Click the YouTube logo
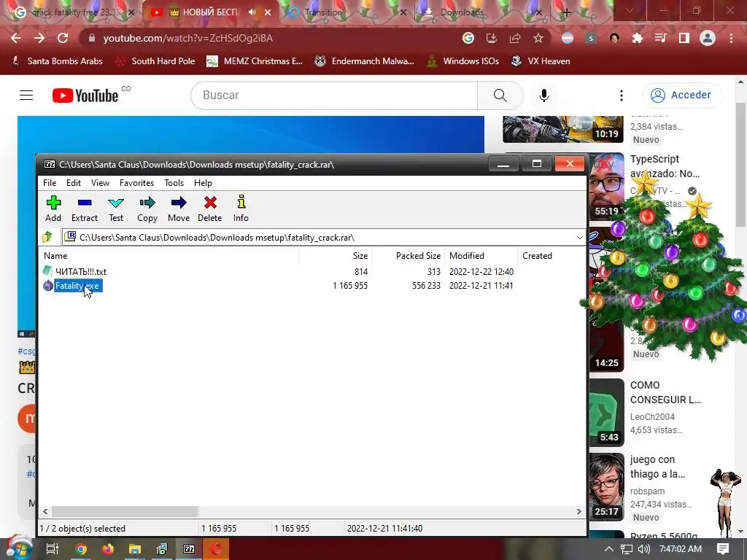 [85, 96]
